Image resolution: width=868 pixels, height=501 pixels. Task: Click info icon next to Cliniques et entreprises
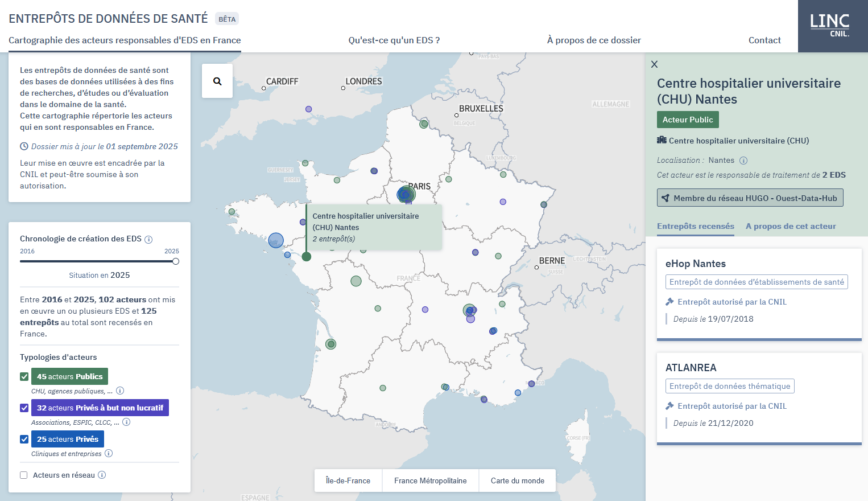click(109, 453)
